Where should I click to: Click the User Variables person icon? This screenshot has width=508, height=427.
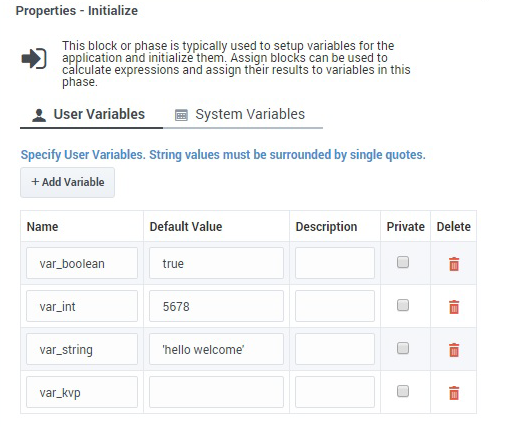click(x=39, y=115)
